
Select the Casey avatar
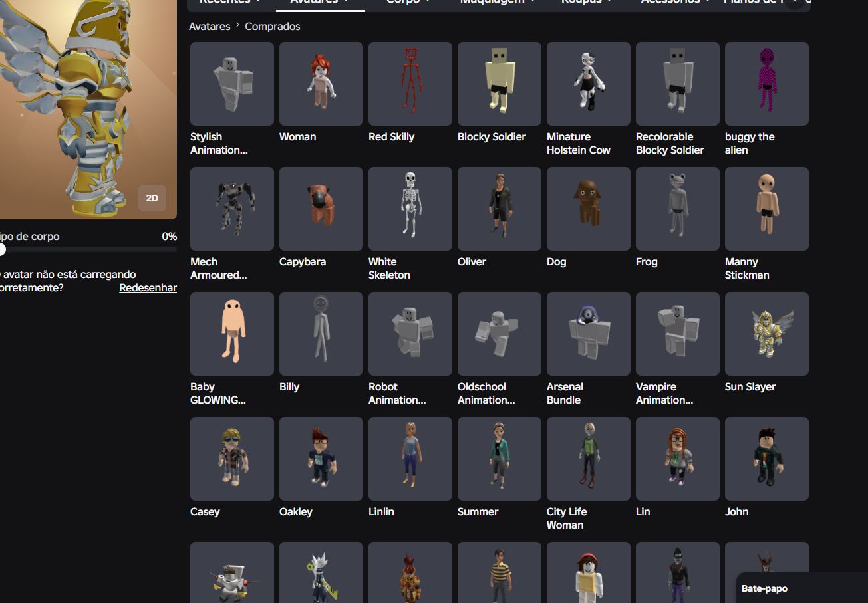pos(232,459)
